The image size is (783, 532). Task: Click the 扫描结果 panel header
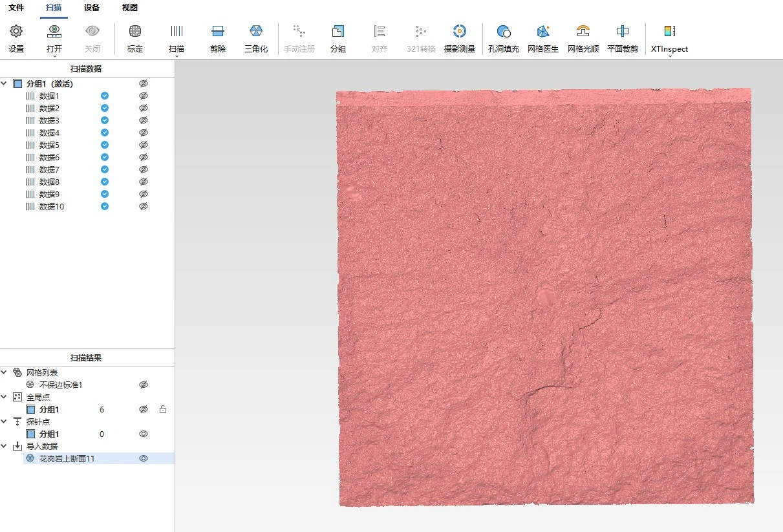[86, 357]
